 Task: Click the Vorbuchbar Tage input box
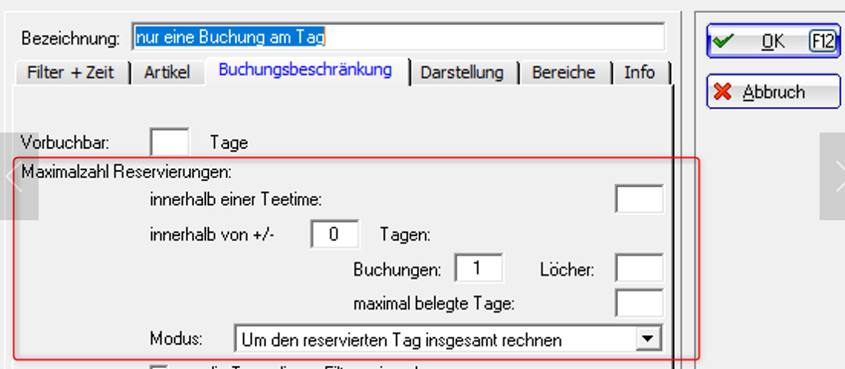point(170,143)
